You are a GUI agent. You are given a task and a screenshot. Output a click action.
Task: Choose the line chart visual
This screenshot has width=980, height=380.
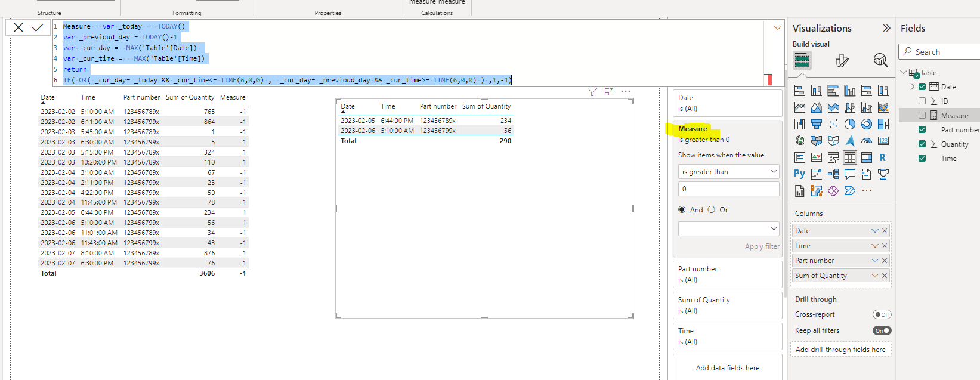(x=800, y=107)
